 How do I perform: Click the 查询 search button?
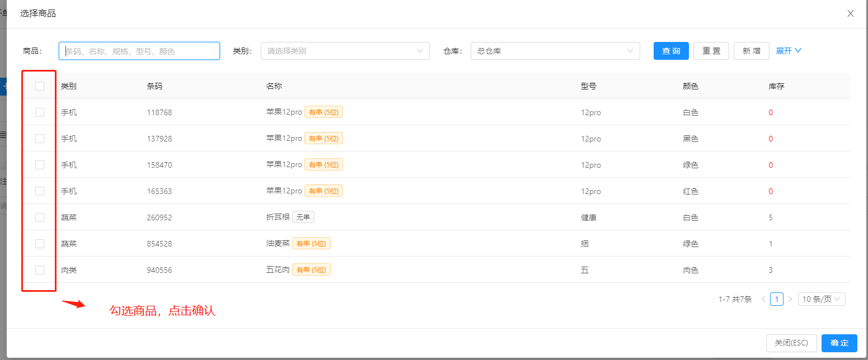pos(671,51)
